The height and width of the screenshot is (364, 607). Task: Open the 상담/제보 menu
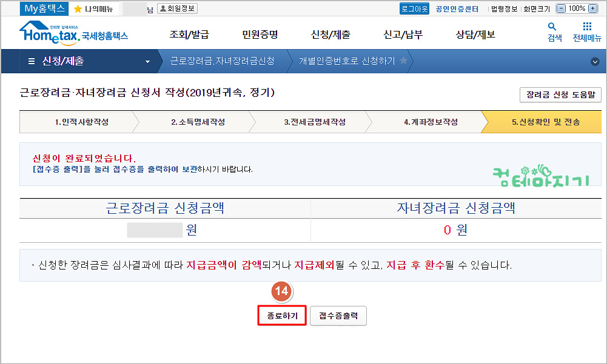pos(475,35)
